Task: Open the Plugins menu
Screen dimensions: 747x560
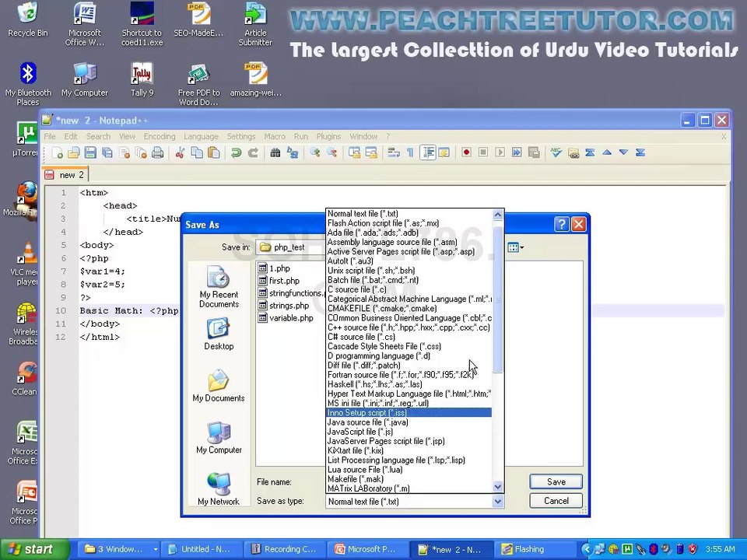Action: [328, 137]
